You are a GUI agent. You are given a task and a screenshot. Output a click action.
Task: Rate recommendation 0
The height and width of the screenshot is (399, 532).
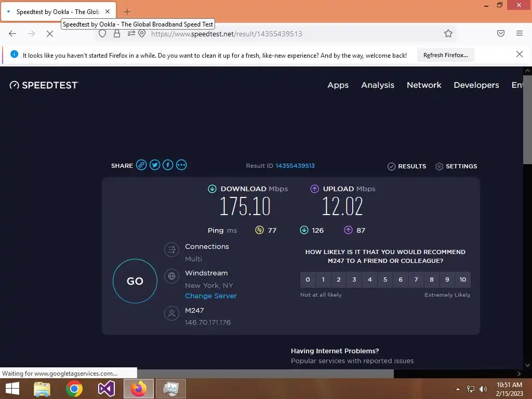tap(308, 280)
